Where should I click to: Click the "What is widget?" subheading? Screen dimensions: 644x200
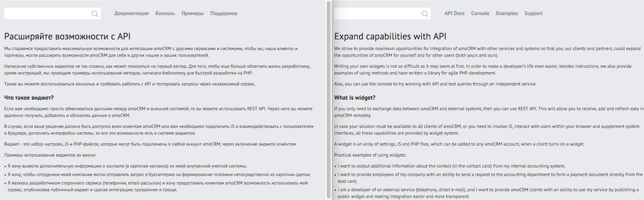click(355, 98)
